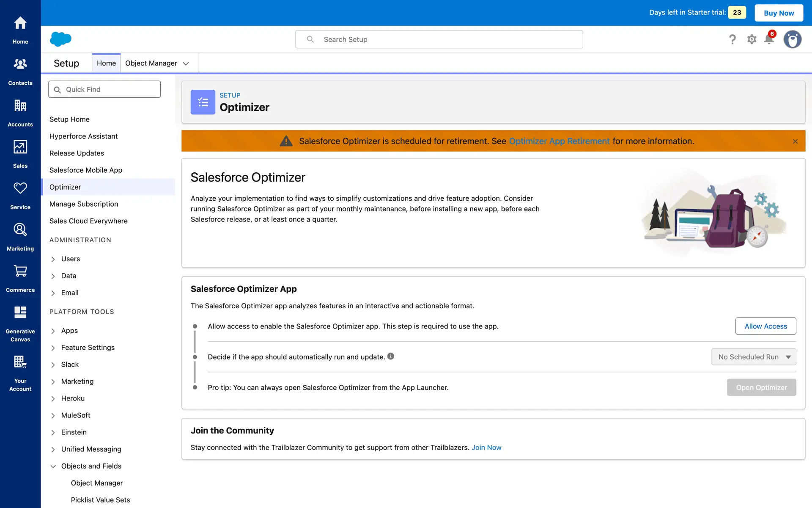This screenshot has width=812, height=508.
Task: Dismiss the orange retirement warning banner
Action: [795, 141]
